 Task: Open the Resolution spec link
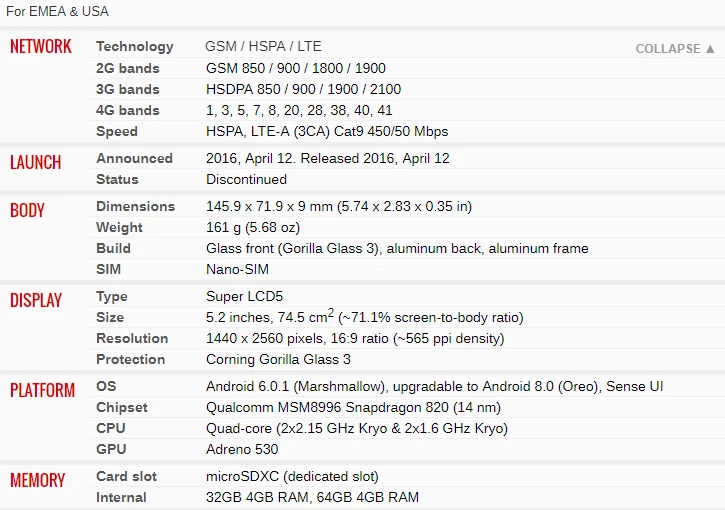pos(131,338)
